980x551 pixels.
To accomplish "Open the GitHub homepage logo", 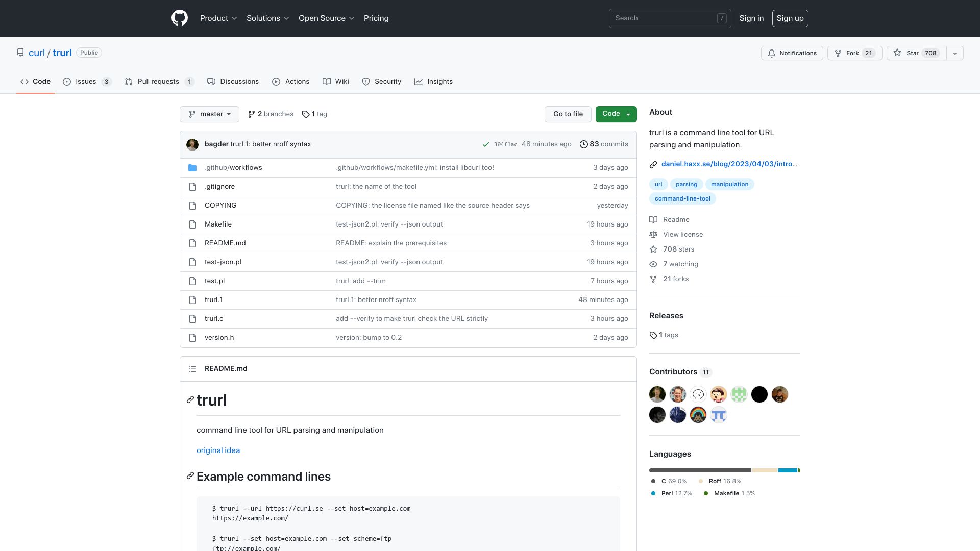I will [180, 18].
